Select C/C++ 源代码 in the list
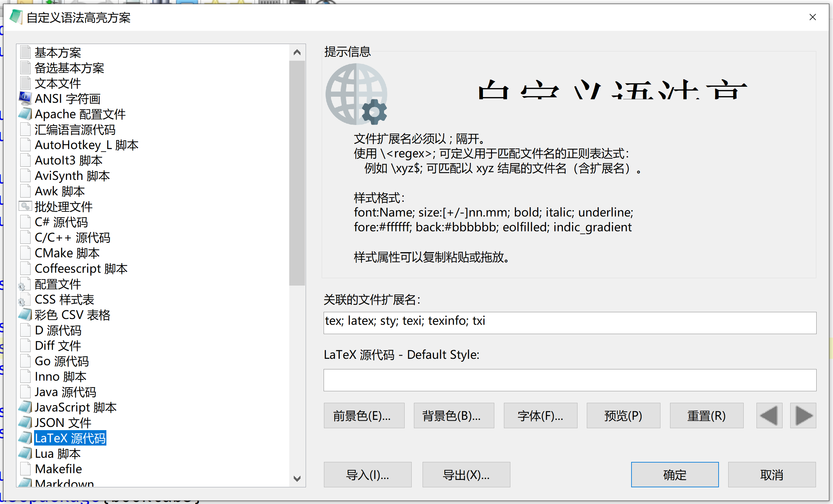This screenshot has width=833, height=504. [72, 237]
